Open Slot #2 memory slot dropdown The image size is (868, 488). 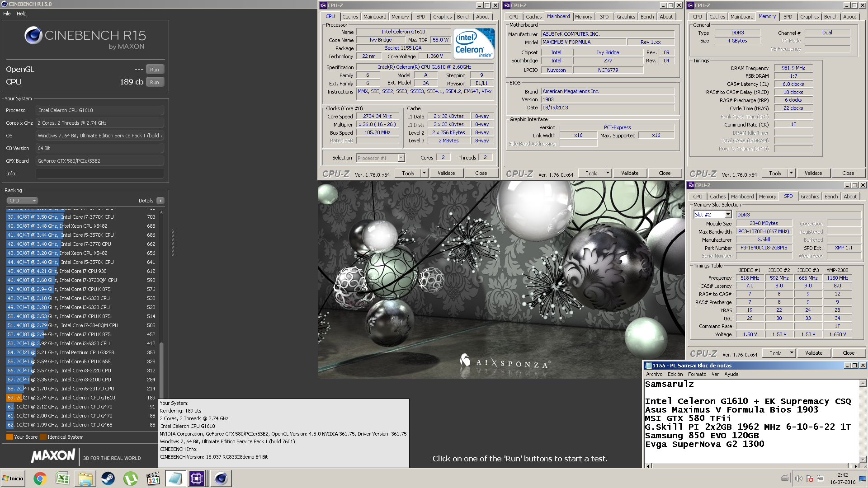click(712, 215)
